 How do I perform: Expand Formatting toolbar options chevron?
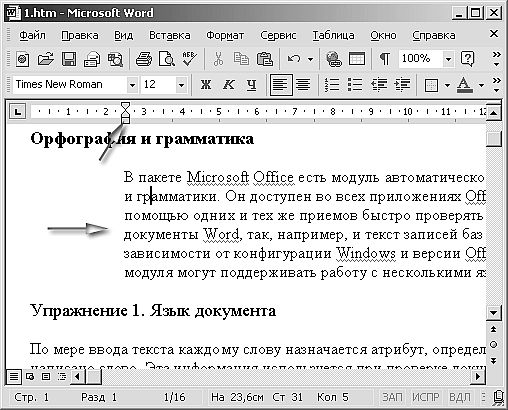[496, 85]
